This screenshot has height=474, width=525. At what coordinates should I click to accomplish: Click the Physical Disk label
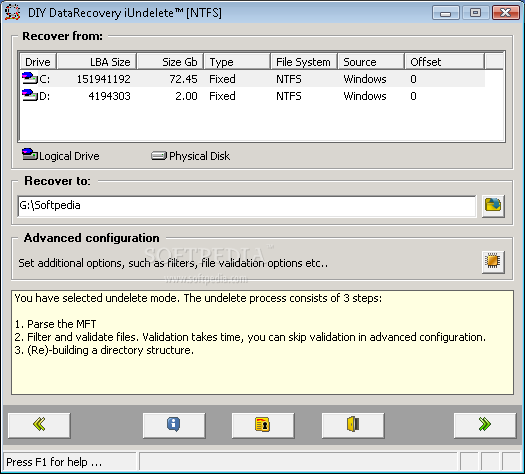[200, 156]
